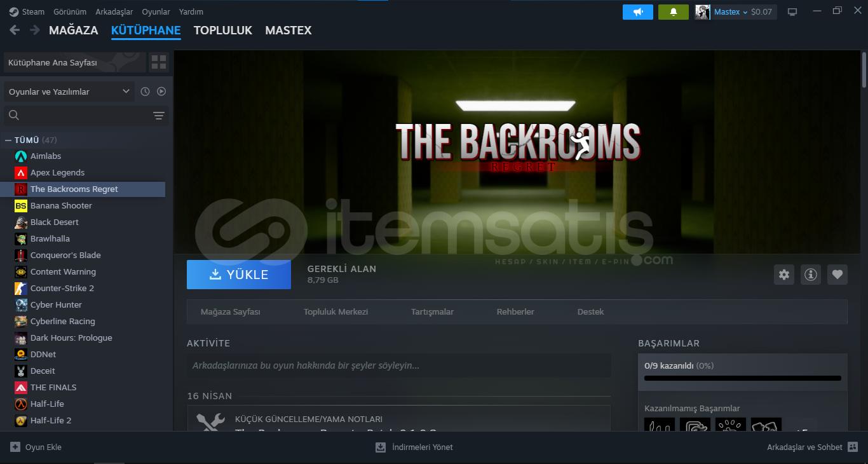
Task: Click the first locked achievement thumbnail
Action: pos(660,425)
